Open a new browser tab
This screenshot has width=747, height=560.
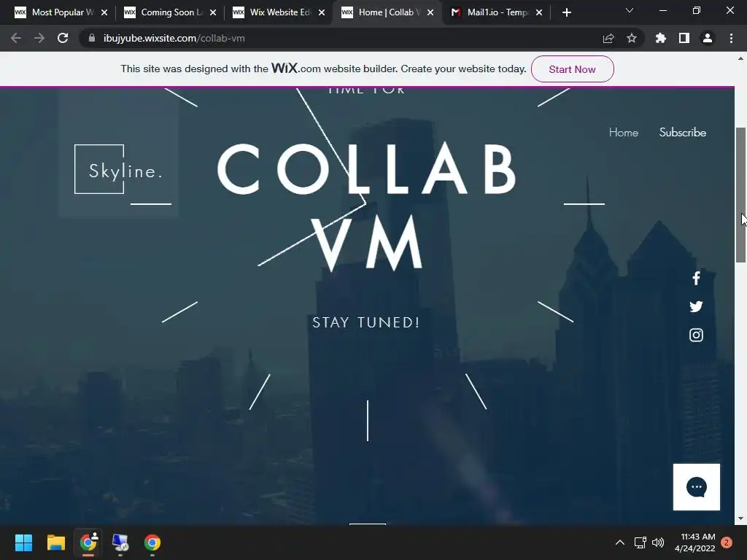pyautogui.click(x=566, y=12)
